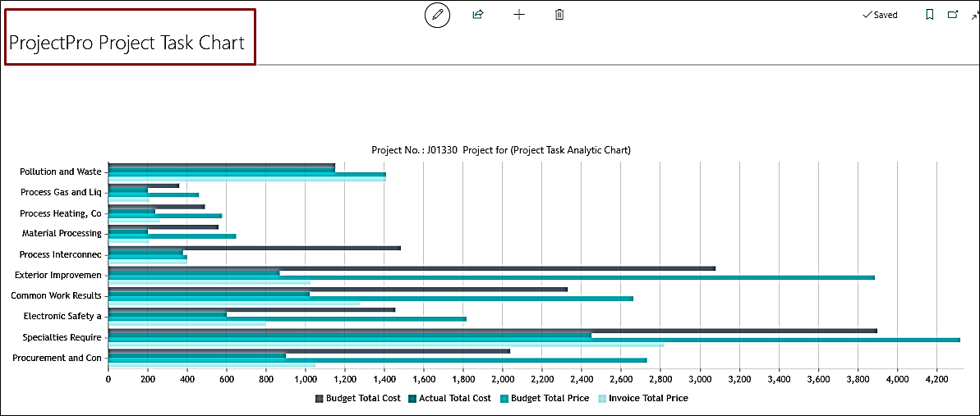Image resolution: width=980 pixels, height=416 pixels.
Task: Click Common Work Results Budget Total Price bar
Action: click(x=370, y=299)
